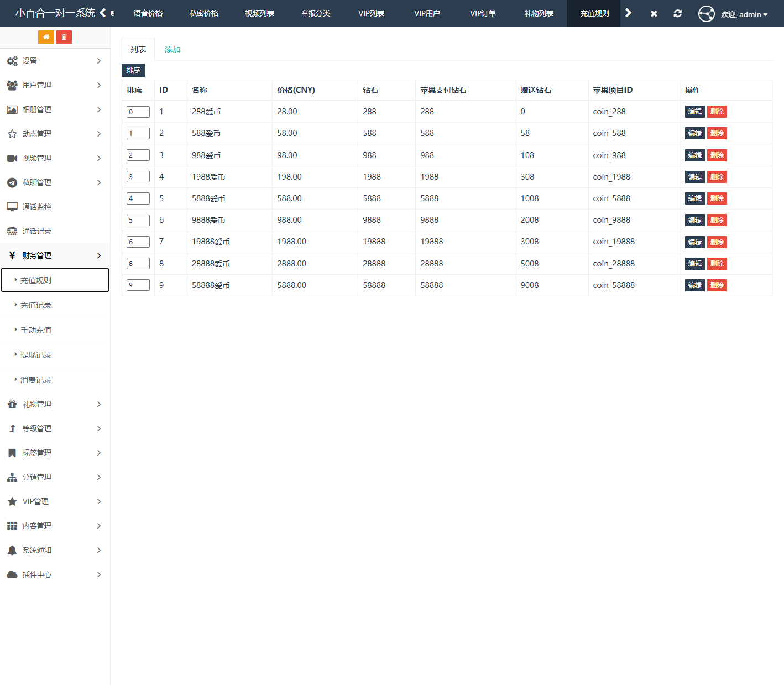The image size is (784, 685).
Task: Click the 私聊管理 paper plane icon
Action: coord(12,182)
